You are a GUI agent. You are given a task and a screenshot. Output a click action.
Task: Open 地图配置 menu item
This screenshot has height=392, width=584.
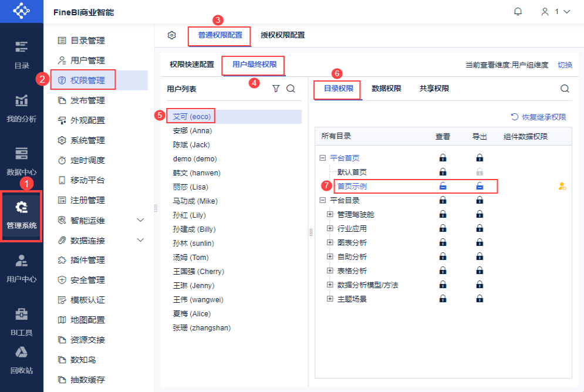pos(82,320)
